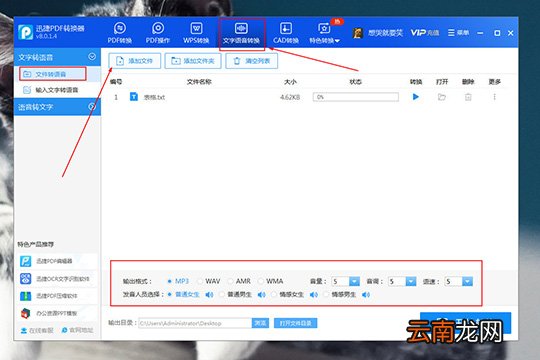The width and height of the screenshot is (540, 360).
Task: Click the 添加文件 button
Action: click(x=134, y=61)
